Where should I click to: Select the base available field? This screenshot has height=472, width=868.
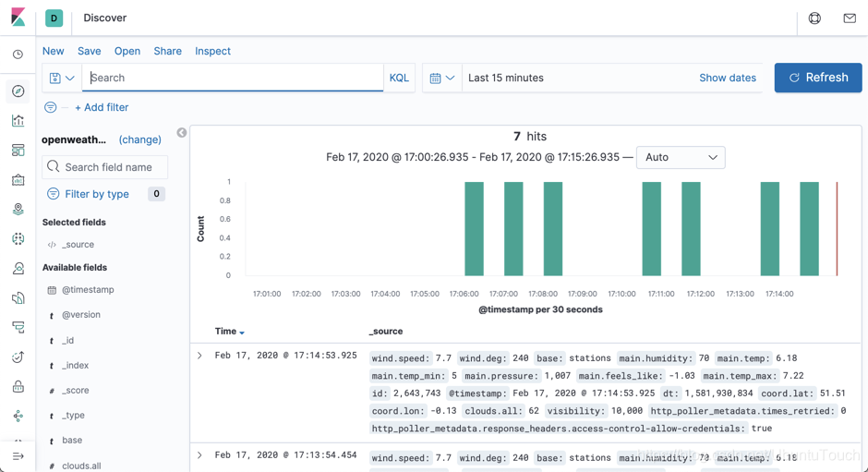click(72, 440)
